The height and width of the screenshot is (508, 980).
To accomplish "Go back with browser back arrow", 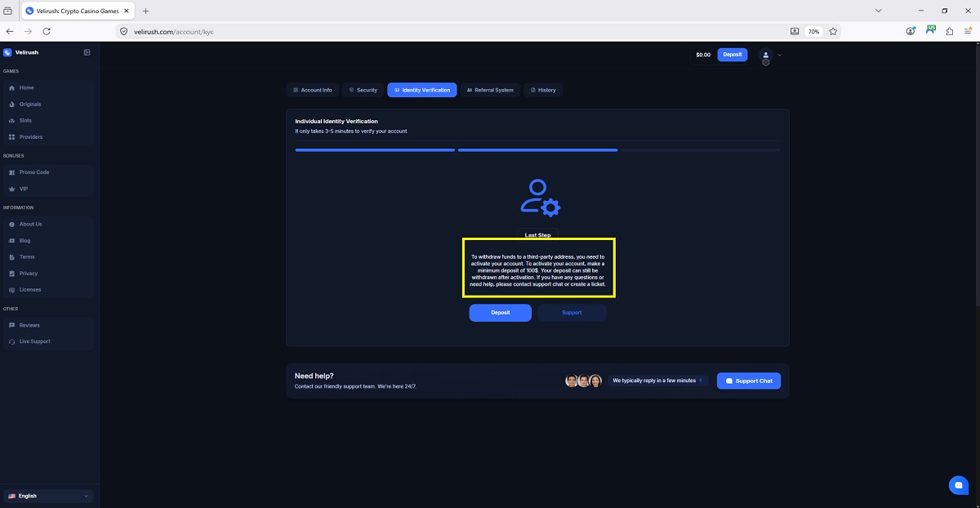I will pos(10,31).
